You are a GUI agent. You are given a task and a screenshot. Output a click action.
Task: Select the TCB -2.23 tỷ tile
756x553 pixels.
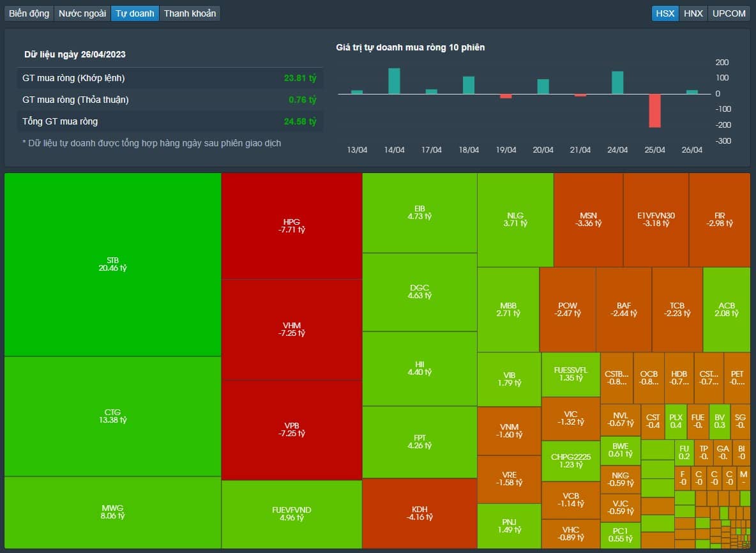point(677,310)
